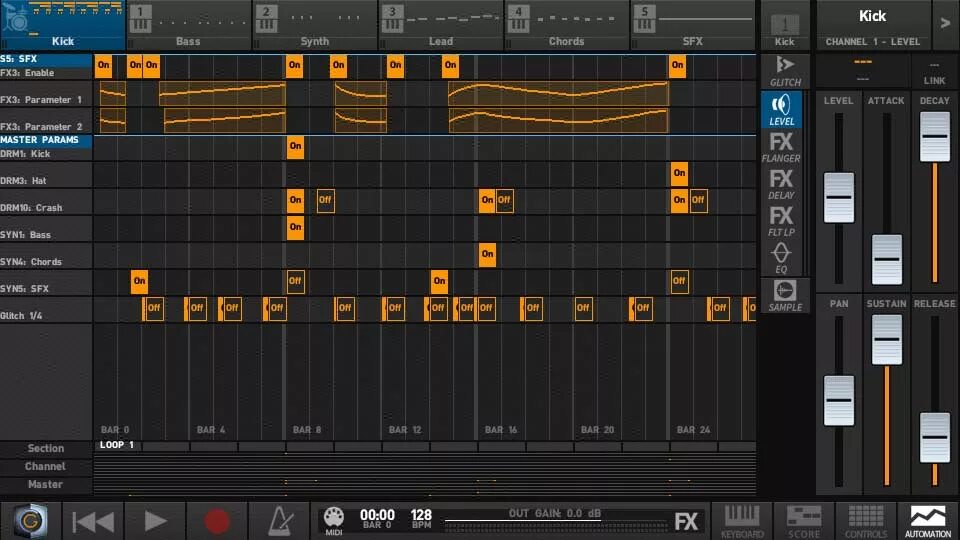This screenshot has height=540, width=960.
Task: Open the Automation view
Action: (928, 522)
